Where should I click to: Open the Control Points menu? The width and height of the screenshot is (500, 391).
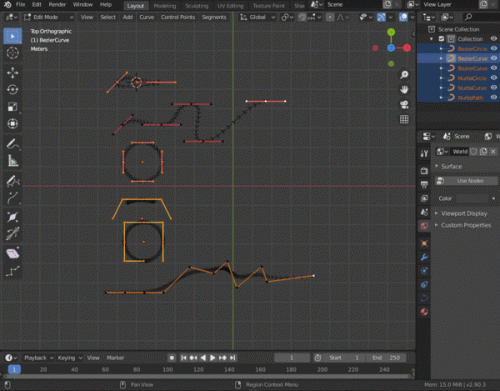pyautogui.click(x=178, y=17)
